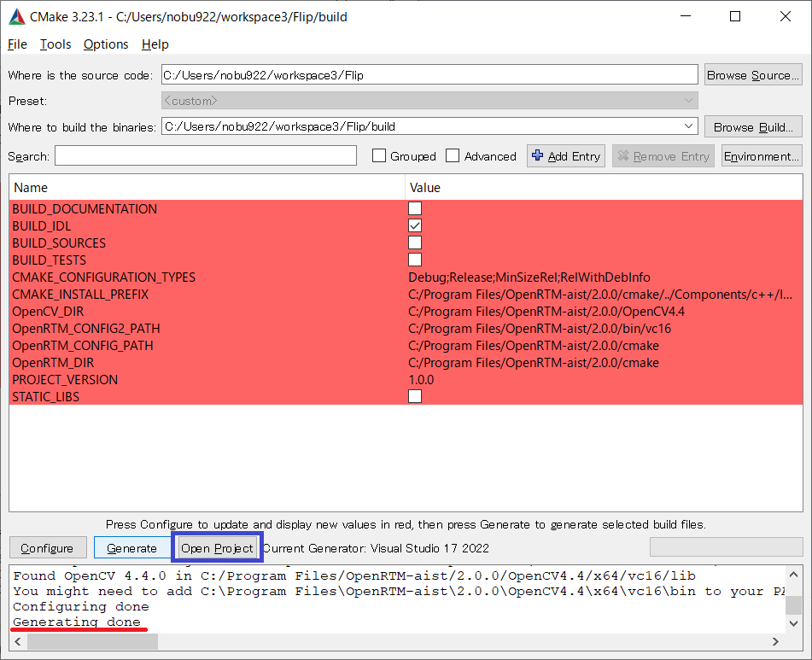Select the OpenRTM_CONFIG_PATH entry name
The image size is (812, 660).
coord(83,345)
